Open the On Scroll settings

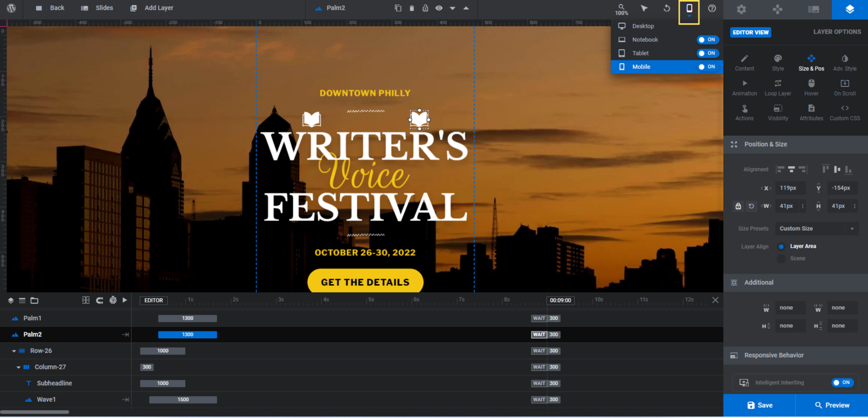(x=845, y=88)
